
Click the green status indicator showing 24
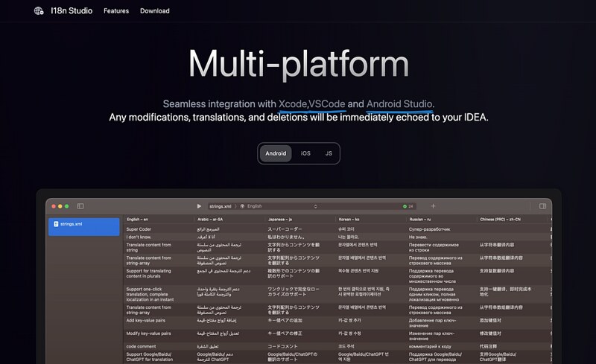pos(408,206)
